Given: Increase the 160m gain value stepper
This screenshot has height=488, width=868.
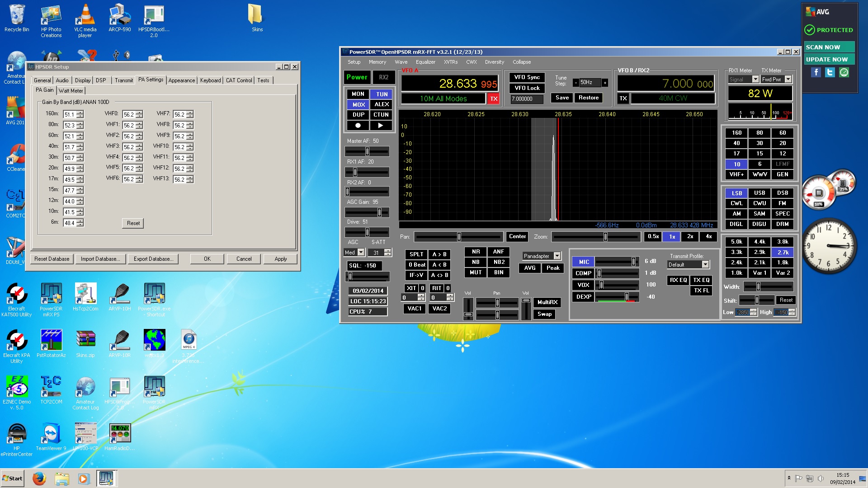Looking at the screenshot, I should [x=80, y=113].
